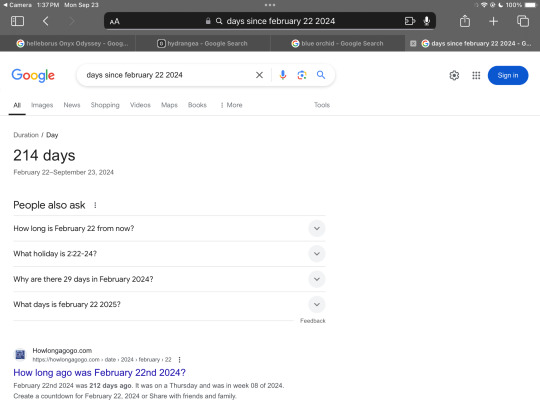The width and height of the screenshot is (540, 405).
Task: Add a new tab with plus icon
Action: (x=494, y=21)
